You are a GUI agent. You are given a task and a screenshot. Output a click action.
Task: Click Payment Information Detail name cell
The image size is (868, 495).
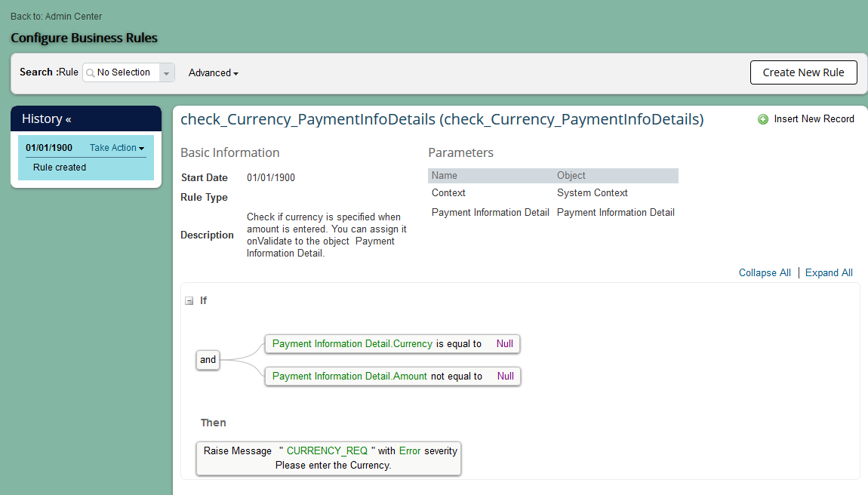490,213
